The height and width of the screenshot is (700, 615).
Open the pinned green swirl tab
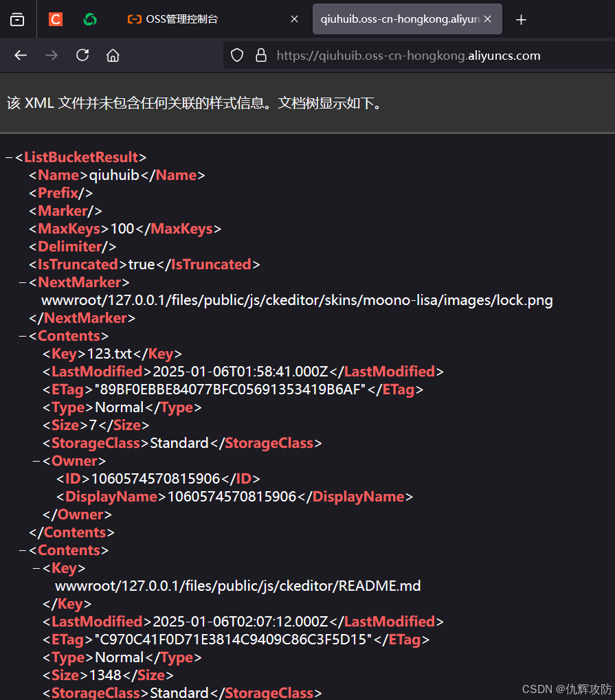[x=90, y=19]
